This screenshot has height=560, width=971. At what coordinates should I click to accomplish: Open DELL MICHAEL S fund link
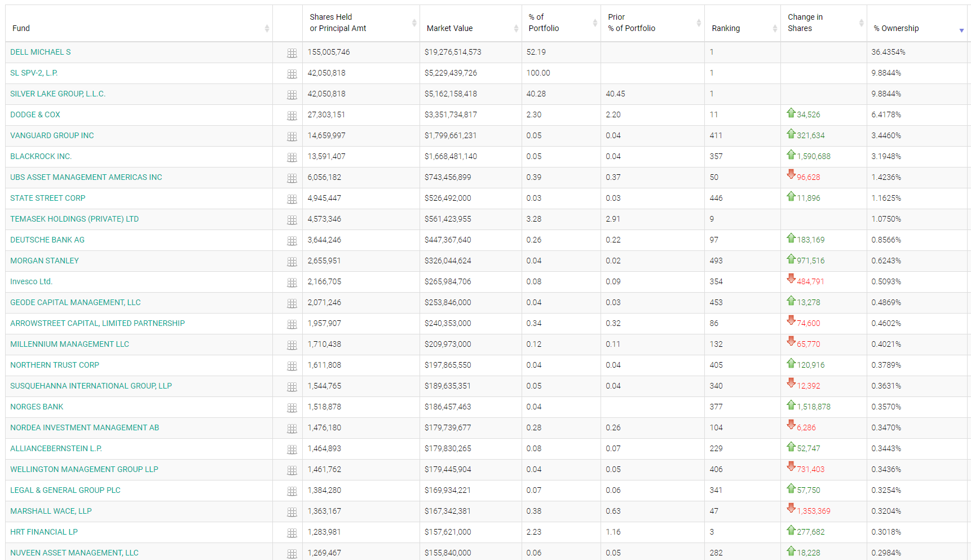[x=41, y=52]
